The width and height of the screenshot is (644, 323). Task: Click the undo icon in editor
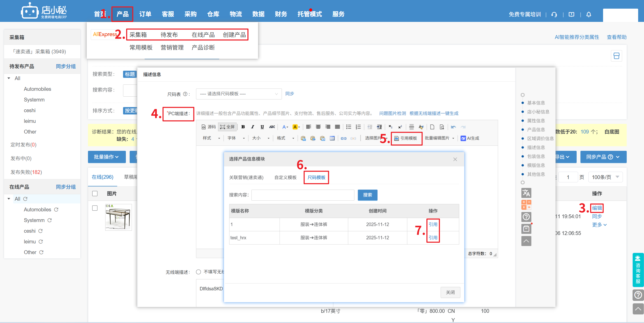coord(453,127)
